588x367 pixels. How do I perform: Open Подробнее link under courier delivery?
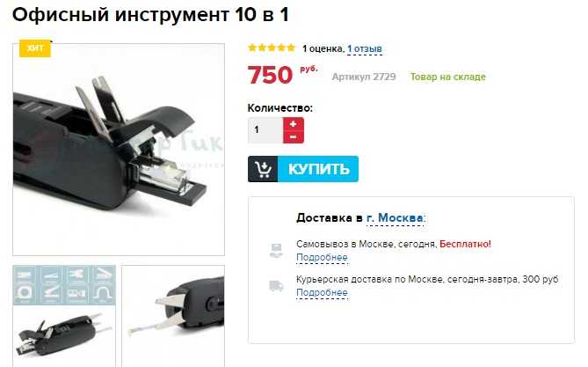click(322, 292)
